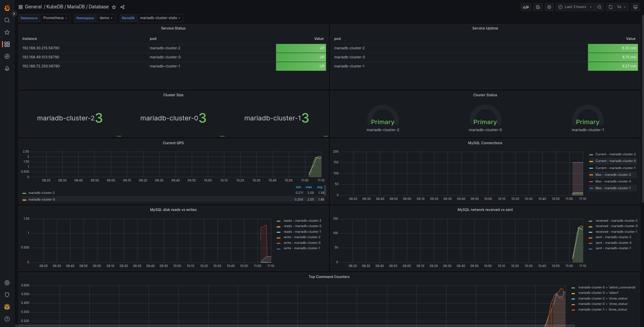The image size is (644, 327).
Task: Open the 'mariadb-cluster-stats' variable dropdown
Action: (160, 18)
